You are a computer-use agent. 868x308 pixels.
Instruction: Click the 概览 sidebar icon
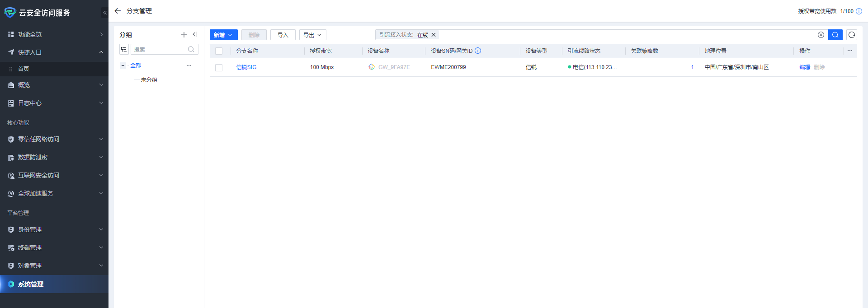[11, 85]
